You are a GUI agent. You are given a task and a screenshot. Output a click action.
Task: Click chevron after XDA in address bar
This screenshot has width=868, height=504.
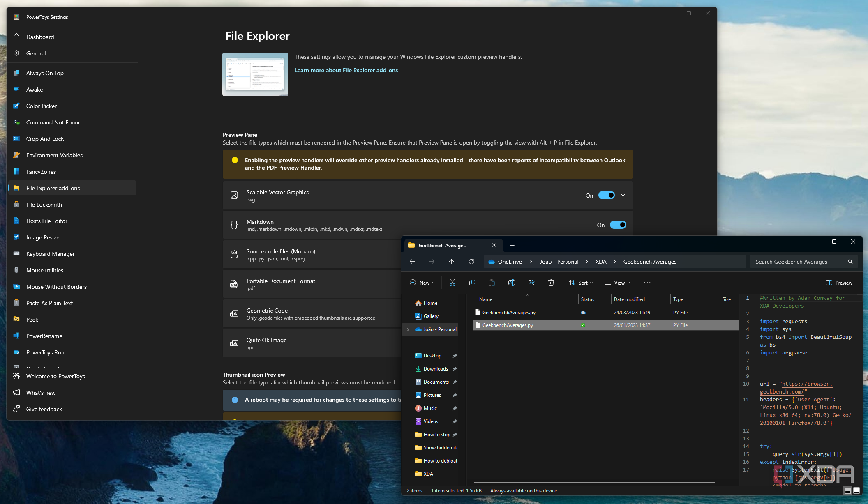click(x=615, y=262)
